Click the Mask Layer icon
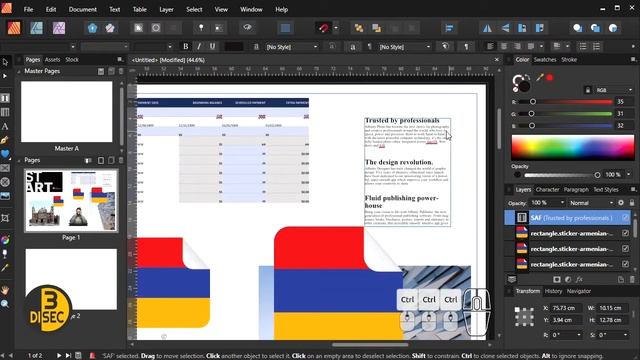The width and height of the screenshot is (640, 360). click(557, 280)
